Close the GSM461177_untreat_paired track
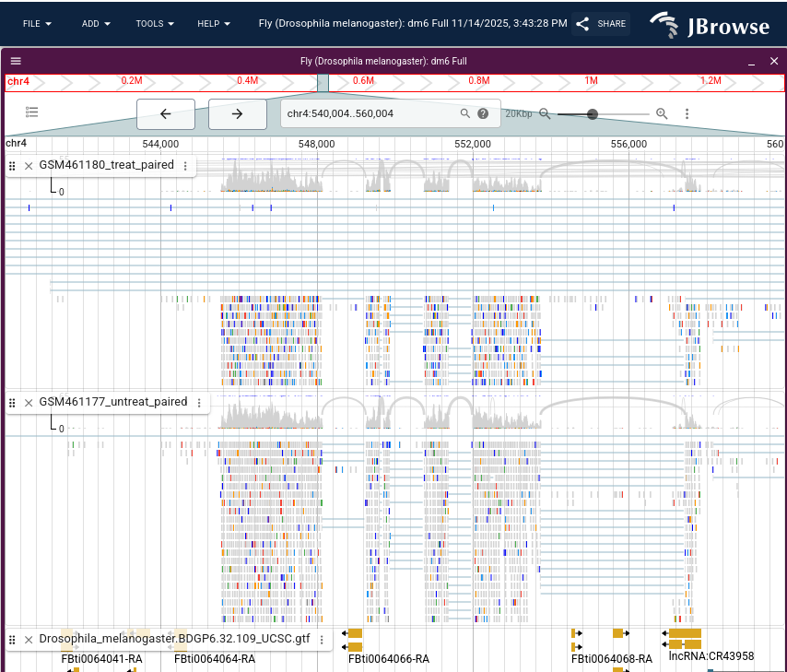787x672 pixels. 29,403
